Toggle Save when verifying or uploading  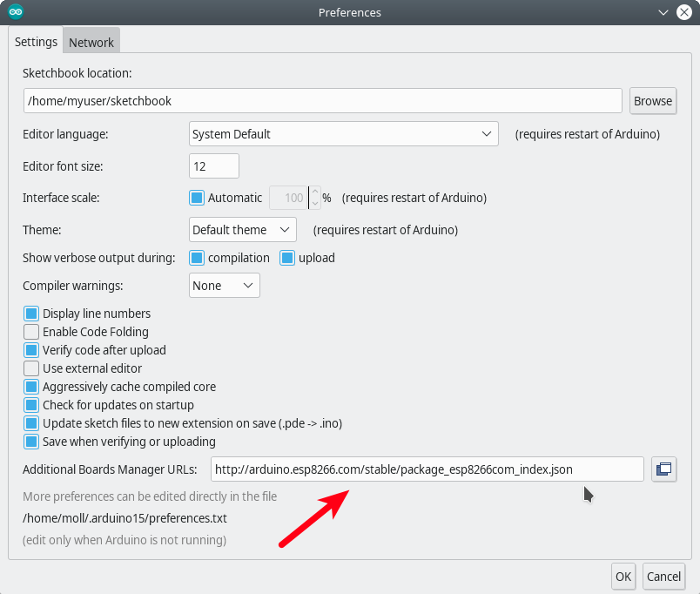[31, 442]
